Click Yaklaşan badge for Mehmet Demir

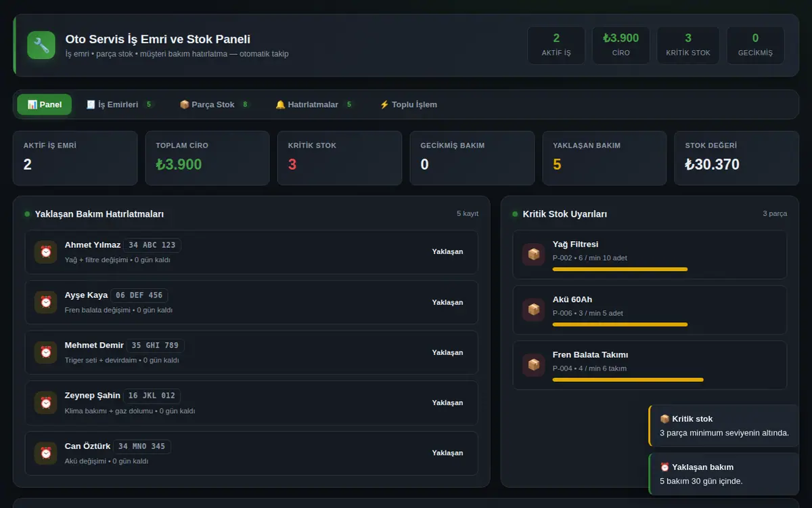tap(448, 352)
